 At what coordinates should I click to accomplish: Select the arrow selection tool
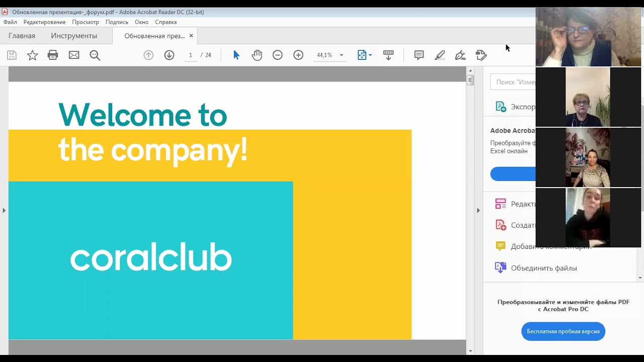pyautogui.click(x=236, y=55)
